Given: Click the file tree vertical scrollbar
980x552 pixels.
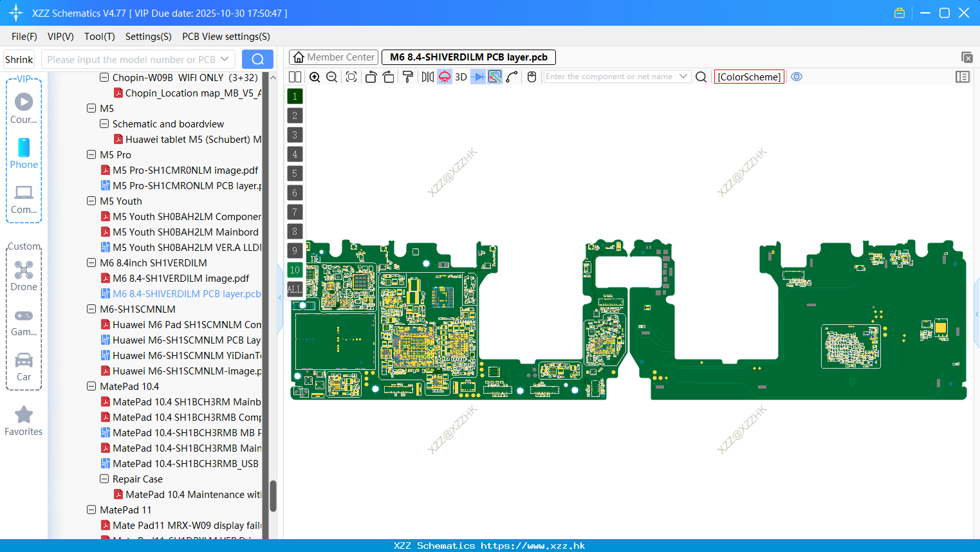Looking at the screenshot, I should pos(273,495).
